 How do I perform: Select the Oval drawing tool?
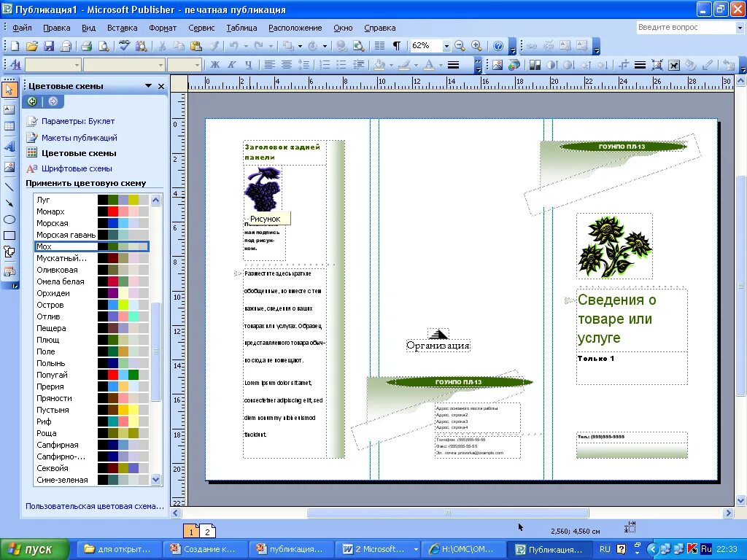click(x=9, y=219)
